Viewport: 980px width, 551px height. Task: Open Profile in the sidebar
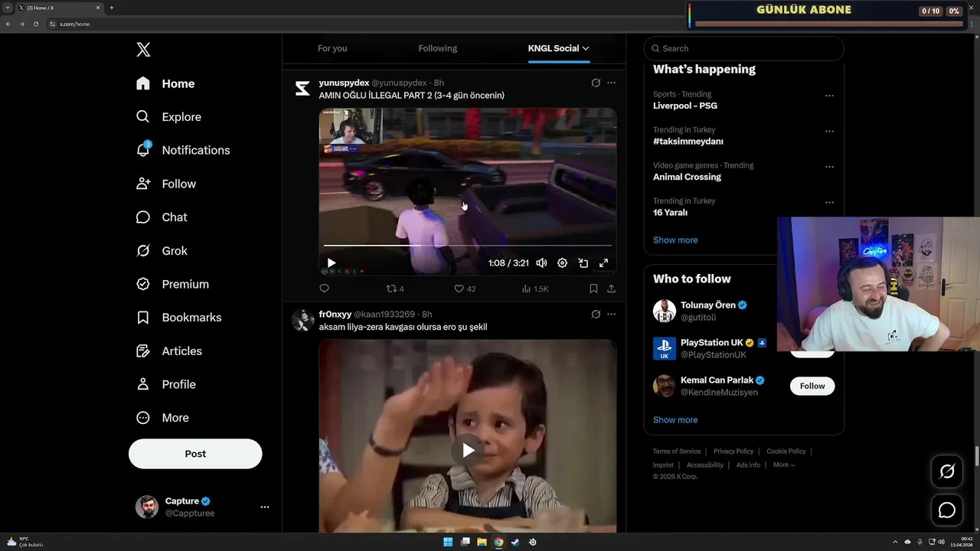(x=166, y=384)
